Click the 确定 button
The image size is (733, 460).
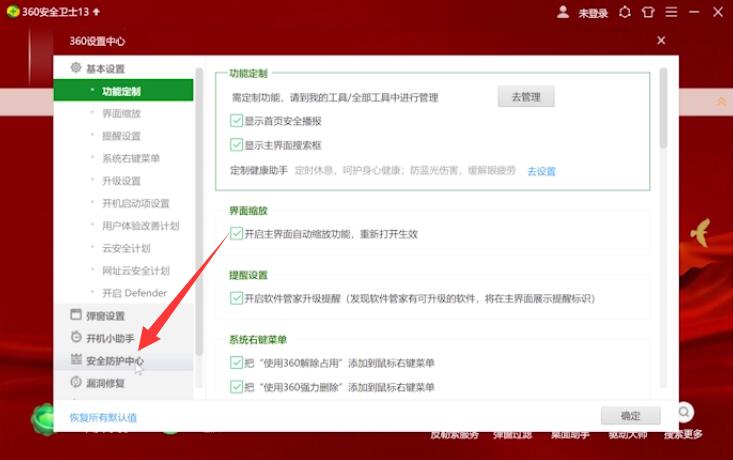click(631, 416)
